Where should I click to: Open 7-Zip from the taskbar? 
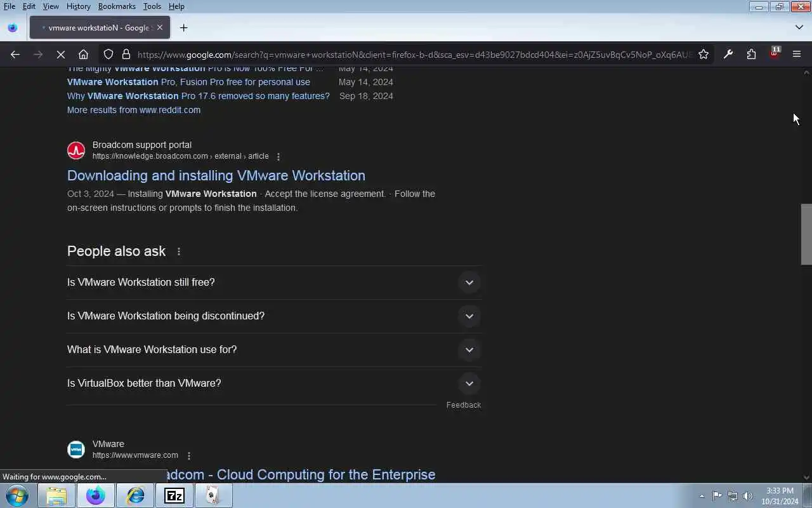click(174, 495)
